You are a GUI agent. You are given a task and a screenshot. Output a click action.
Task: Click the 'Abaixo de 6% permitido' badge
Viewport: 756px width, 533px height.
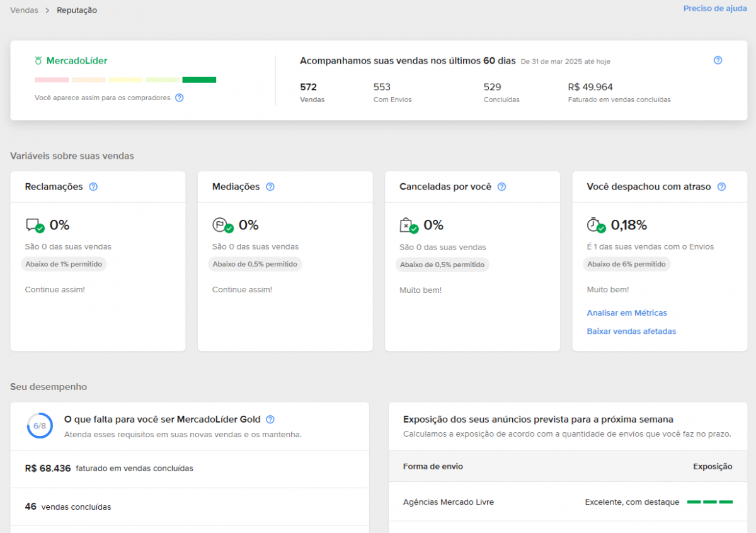(626, 265)
